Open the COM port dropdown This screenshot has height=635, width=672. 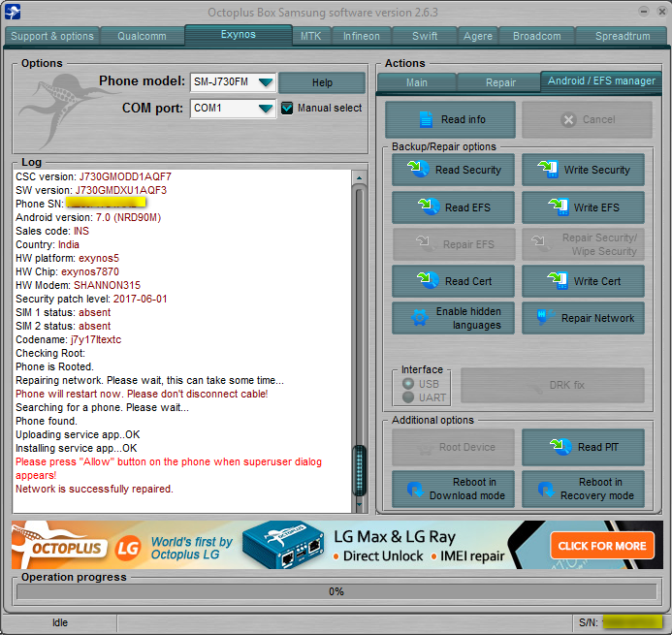pos(266,108)
